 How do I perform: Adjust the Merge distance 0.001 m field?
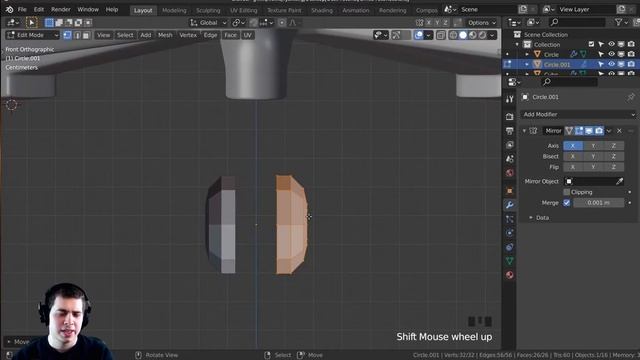click(x=598, y=202)
